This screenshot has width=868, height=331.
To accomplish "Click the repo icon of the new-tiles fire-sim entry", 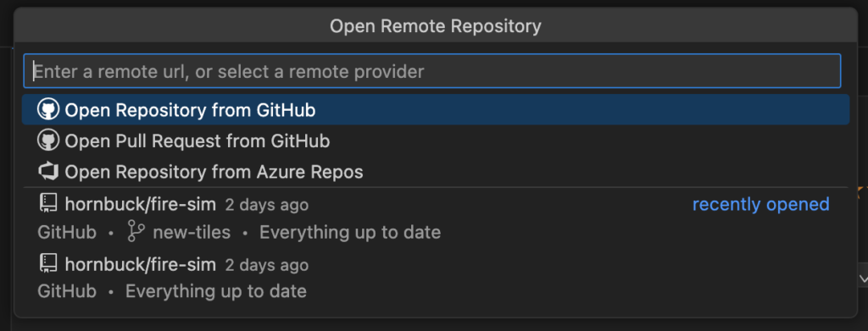I will 47,204.
